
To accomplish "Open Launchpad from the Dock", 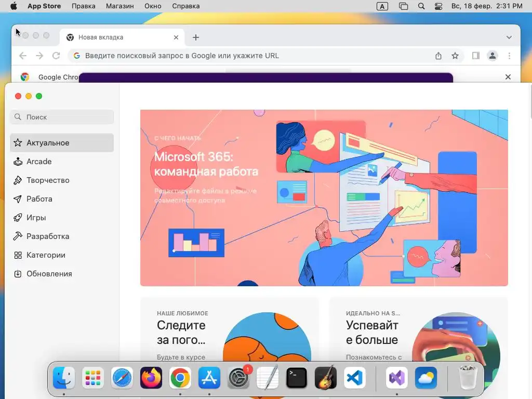I will pyautogui.click(x=92, y=378).
